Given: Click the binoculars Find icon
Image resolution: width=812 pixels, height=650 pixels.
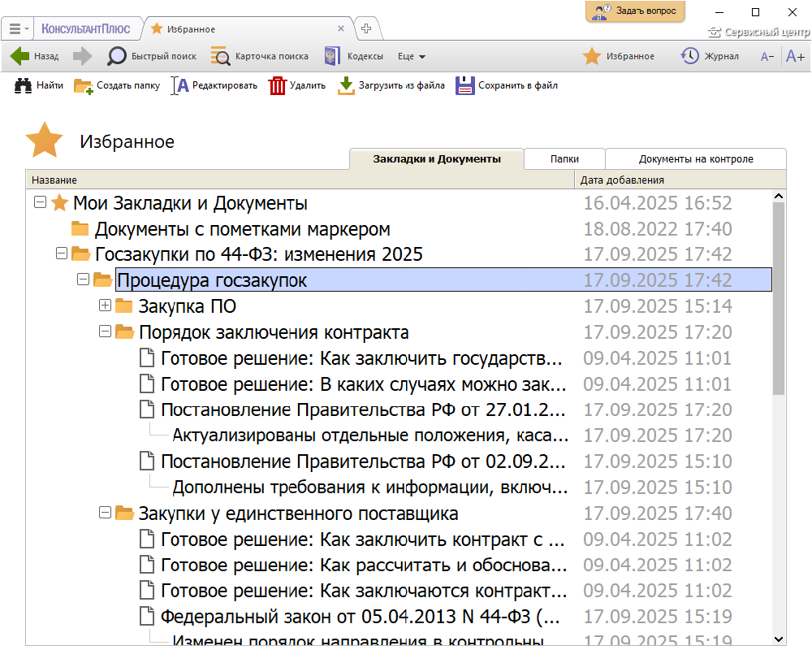Looking at the screenshot, I should click(23, 85).
